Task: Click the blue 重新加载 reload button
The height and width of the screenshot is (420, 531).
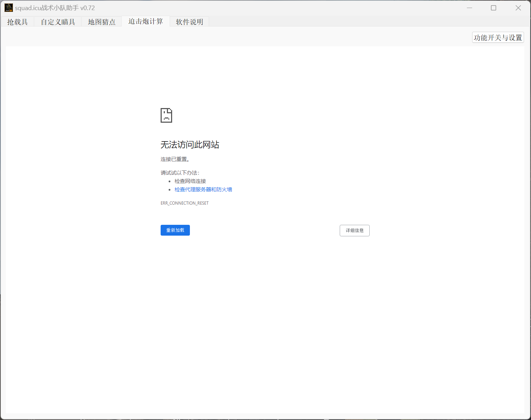Action: pyautogui.click(x=175, y=230)
